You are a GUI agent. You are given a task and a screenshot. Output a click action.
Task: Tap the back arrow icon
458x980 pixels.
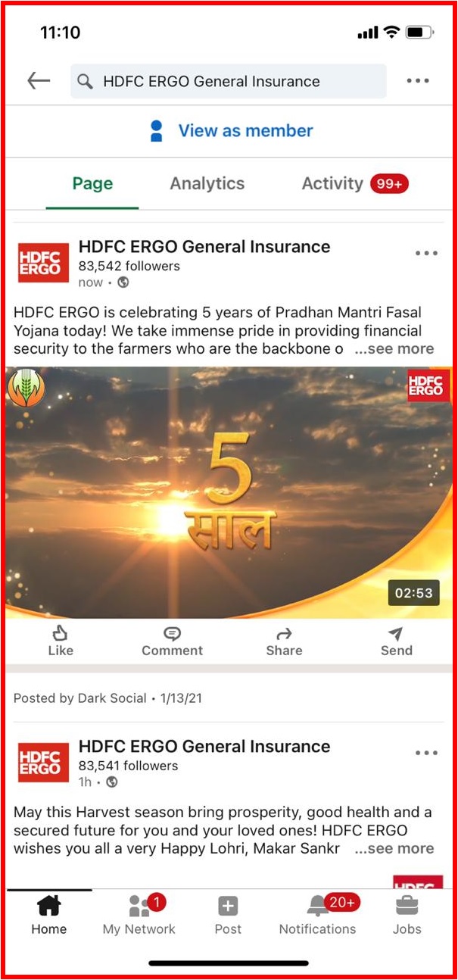[x=39, y=81]
